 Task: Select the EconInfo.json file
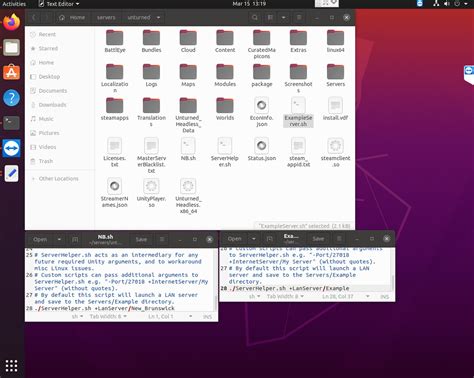coord(262,112)
